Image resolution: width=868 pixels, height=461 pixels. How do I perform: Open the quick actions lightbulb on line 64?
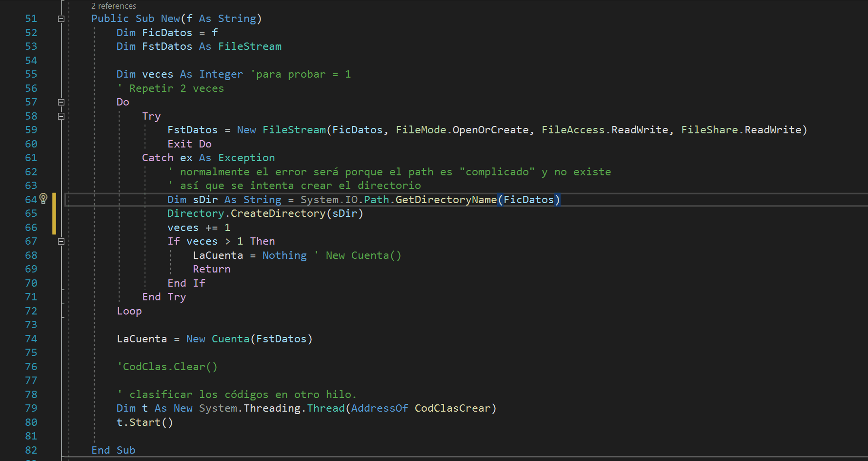tap(43, 198)
